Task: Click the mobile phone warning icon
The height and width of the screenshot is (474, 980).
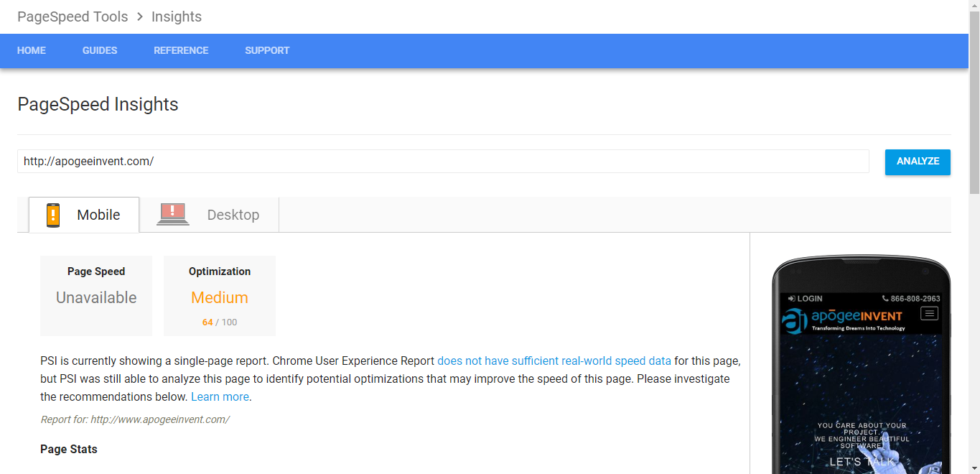Action: point(53,215)
